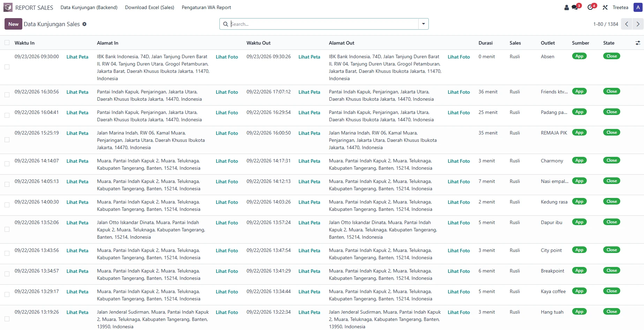This screenshot has width=644, height=330.
Task: Select the row checkbox for 09/22/2026 16:30:56
Action: 7,95
